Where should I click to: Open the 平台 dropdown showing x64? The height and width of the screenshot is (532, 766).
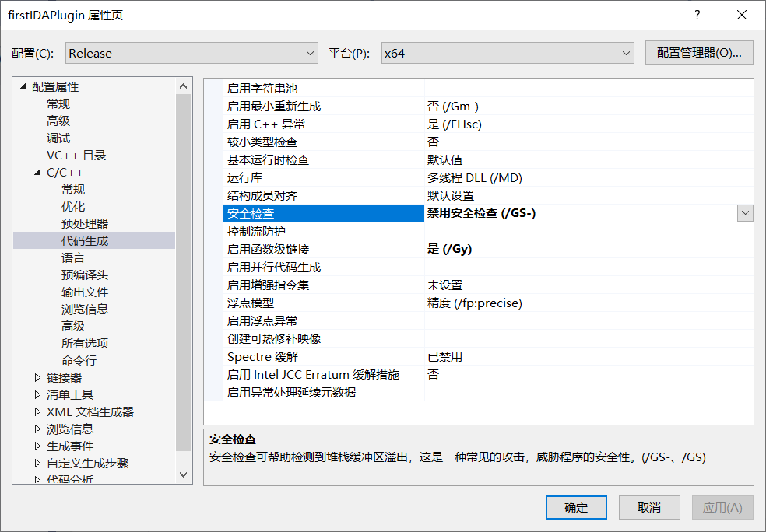[628, 53]
